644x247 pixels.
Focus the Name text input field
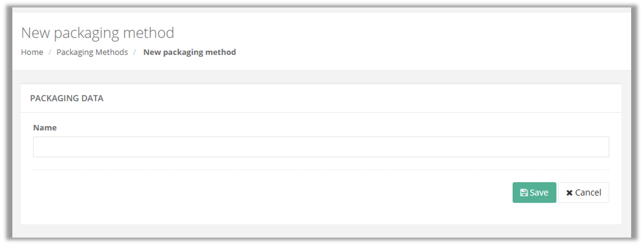321,147
